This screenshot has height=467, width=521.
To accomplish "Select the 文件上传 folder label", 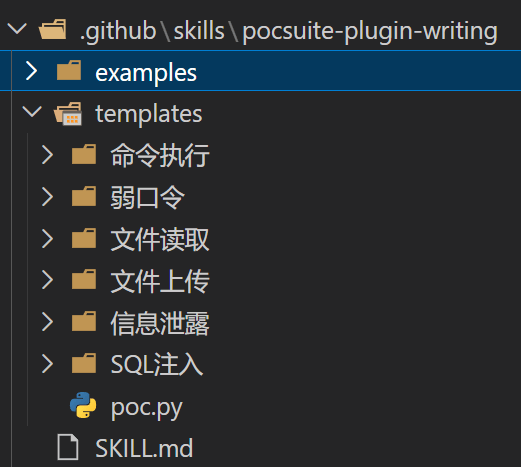I will pos(160,281).
